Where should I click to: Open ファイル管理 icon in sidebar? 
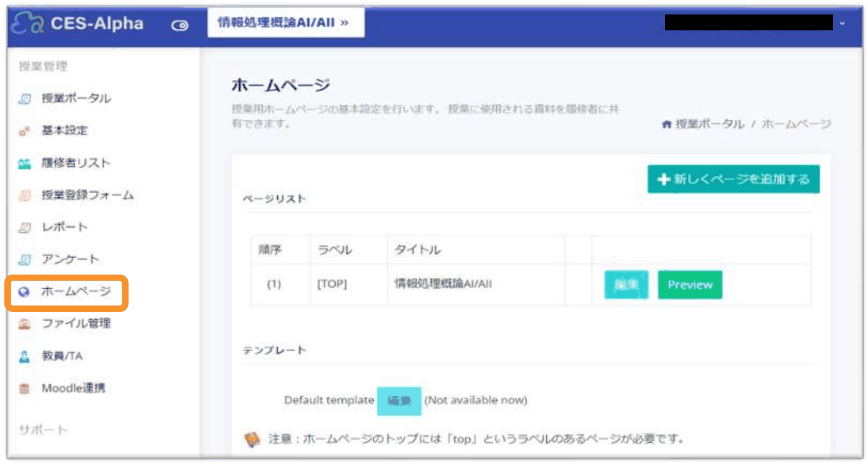pyautogui.click(x=24, y=324)
